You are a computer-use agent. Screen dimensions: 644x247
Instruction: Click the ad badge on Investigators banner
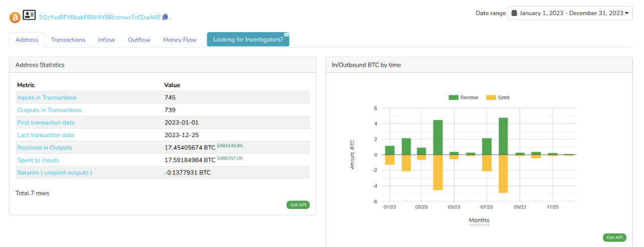click(x=286, y=35)
